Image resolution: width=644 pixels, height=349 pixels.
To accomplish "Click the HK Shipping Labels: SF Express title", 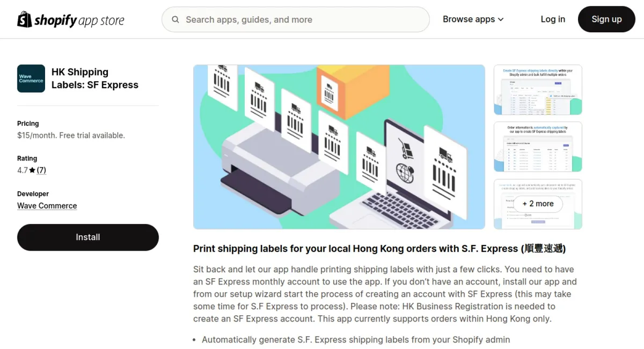I will [95, 78].
